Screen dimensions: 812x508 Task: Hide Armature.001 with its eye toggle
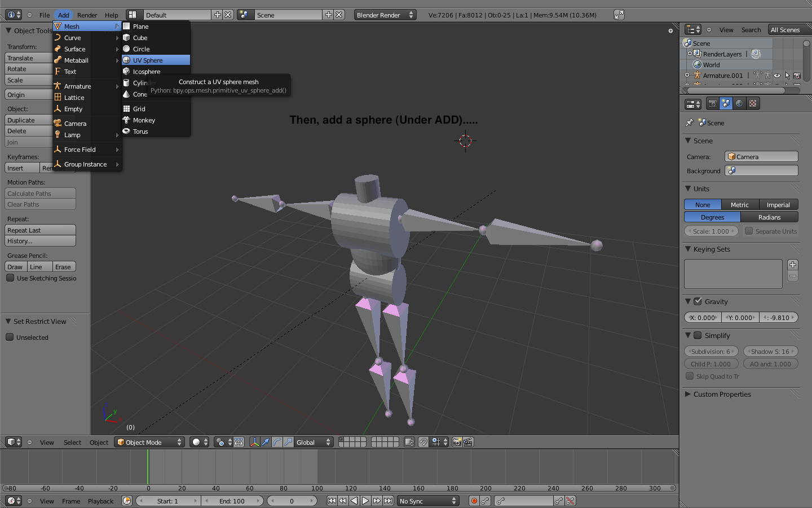777,75
